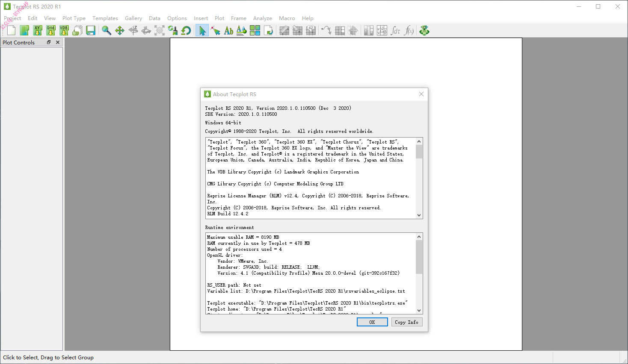This screenshot has width=628, height=364.
Task: Open the Project menu
Action: click(x=12, y=18)
